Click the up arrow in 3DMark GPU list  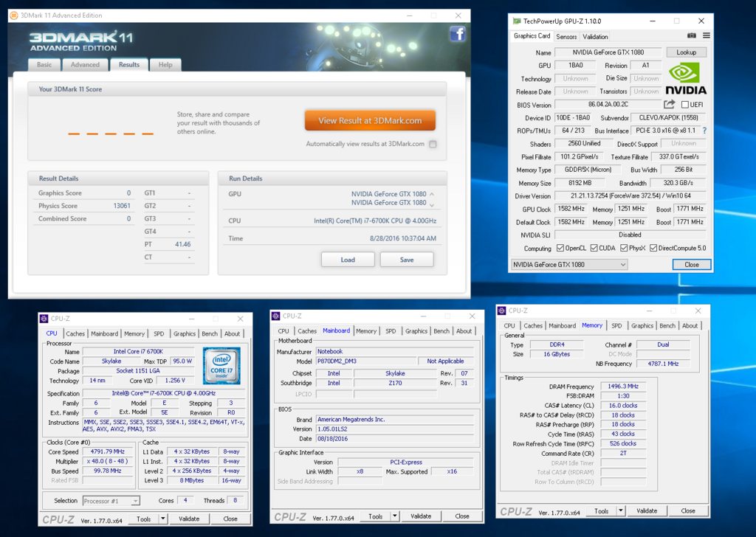[x=431, y=194]
